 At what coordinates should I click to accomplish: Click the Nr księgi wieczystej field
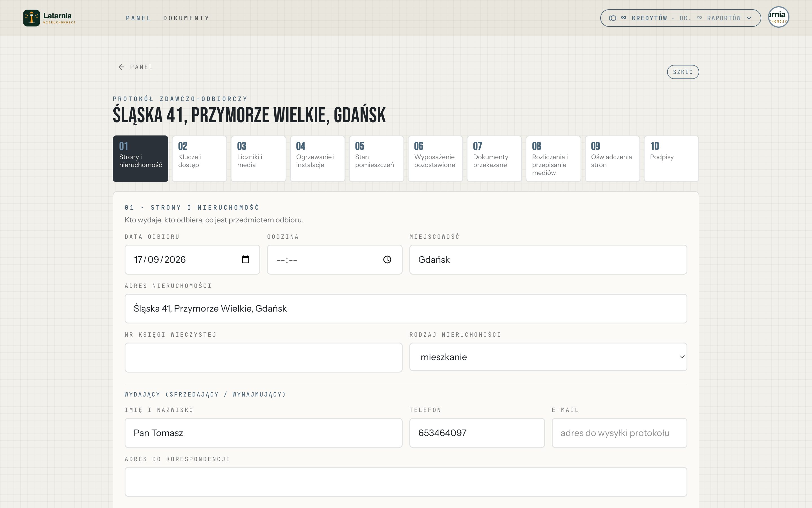click(263, 358)
